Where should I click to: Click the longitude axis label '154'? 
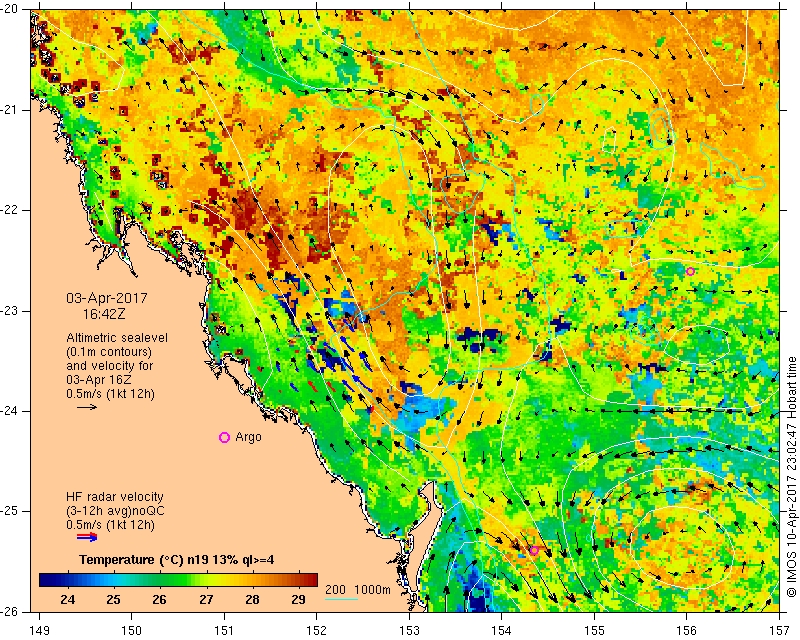coord(502,631)
